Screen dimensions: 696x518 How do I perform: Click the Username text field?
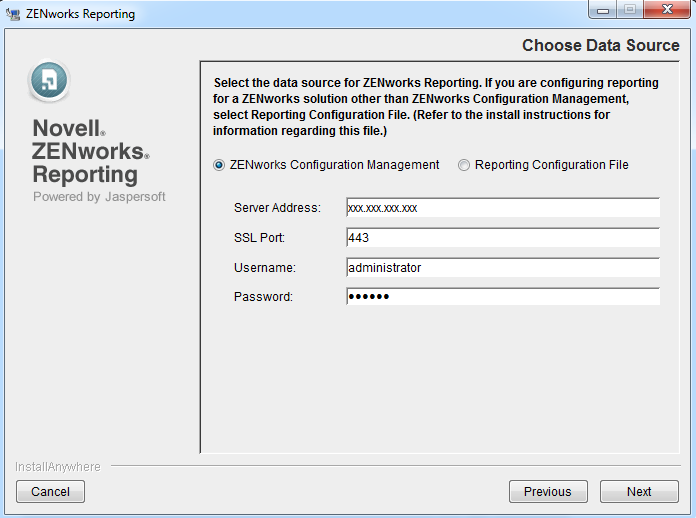click(x=502, y=268)
